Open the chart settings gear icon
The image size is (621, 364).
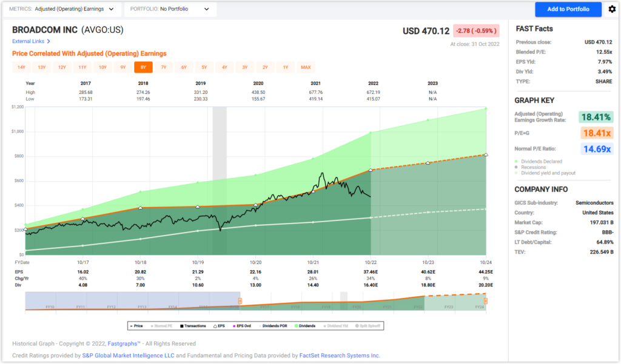(612, 9)
